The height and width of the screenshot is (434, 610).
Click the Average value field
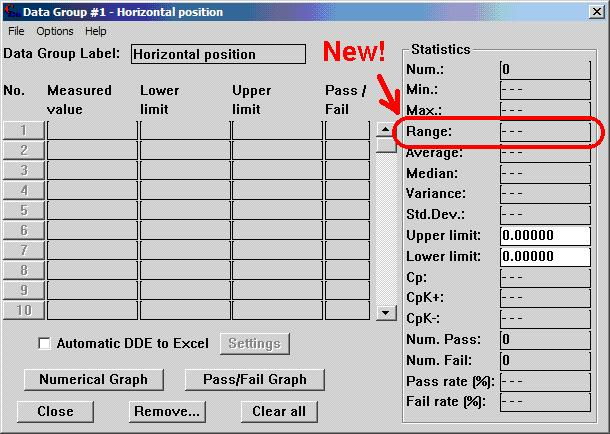(545, 153)
